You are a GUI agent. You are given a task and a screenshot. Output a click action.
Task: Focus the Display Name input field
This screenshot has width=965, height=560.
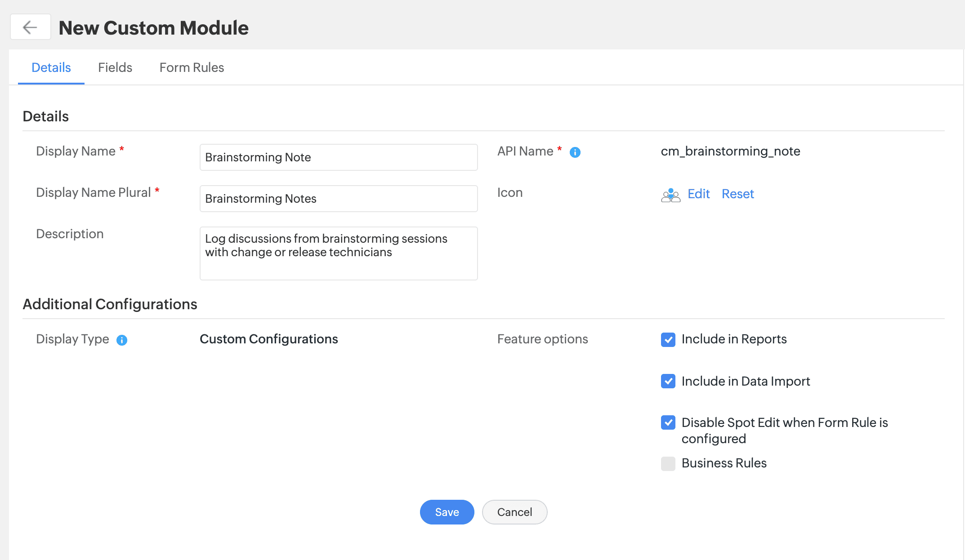click(x=338, y=157)
